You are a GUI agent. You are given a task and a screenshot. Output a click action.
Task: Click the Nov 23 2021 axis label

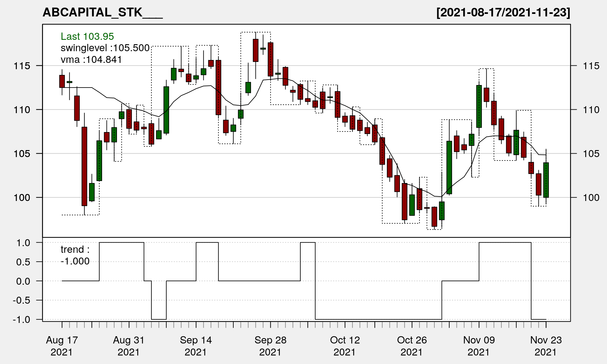546,346
